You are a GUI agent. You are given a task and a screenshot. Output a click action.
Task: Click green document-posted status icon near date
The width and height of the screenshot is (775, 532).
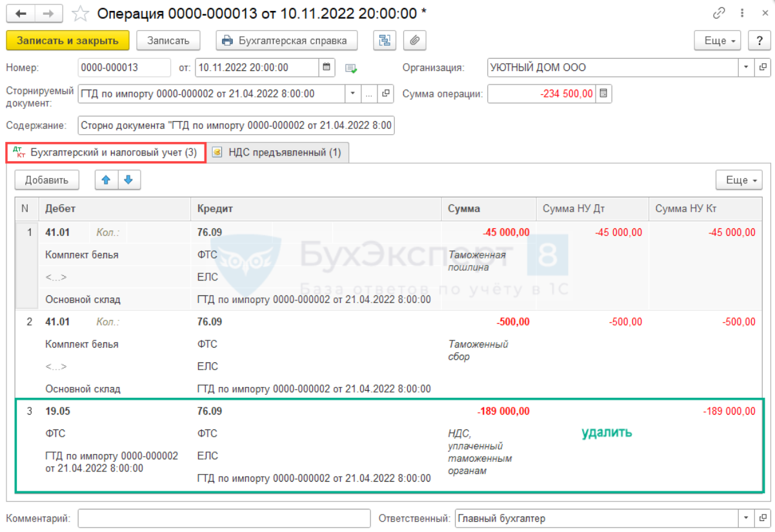pyautogui.click(x=351, y=68)
